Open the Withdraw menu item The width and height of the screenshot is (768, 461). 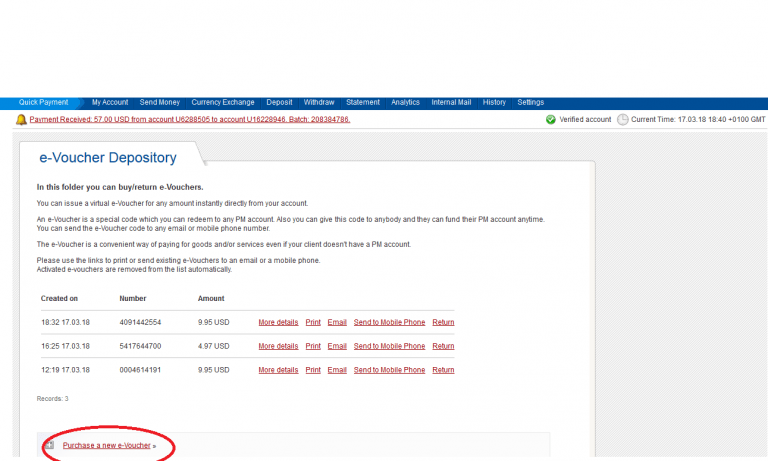coord(319,102)
